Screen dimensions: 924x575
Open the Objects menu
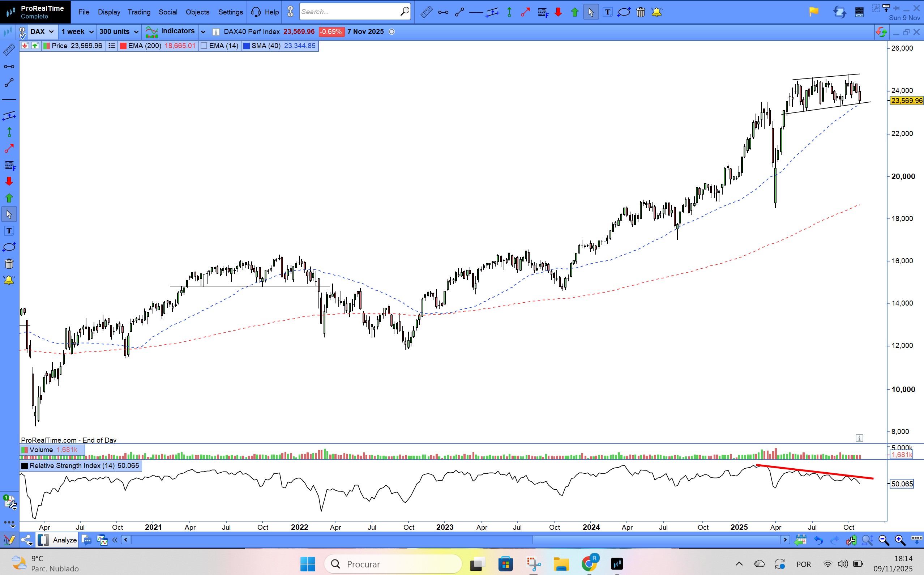197,12
